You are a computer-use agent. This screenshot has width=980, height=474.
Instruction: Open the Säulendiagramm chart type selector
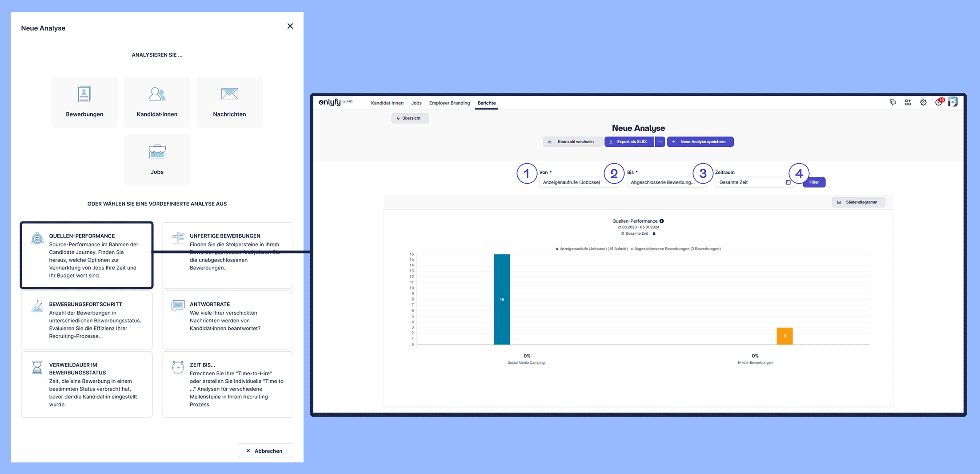858,202
